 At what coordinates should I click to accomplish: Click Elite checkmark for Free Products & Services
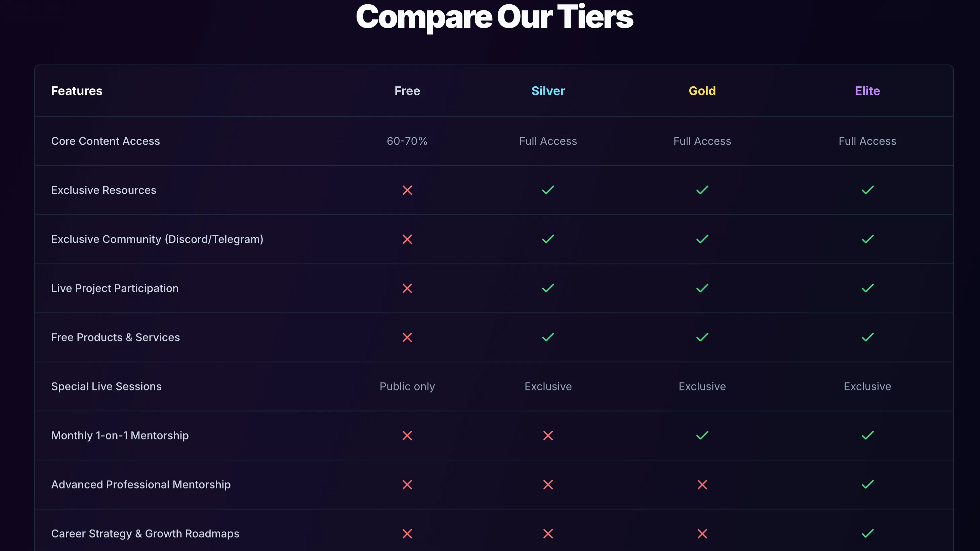click(867, 337)
